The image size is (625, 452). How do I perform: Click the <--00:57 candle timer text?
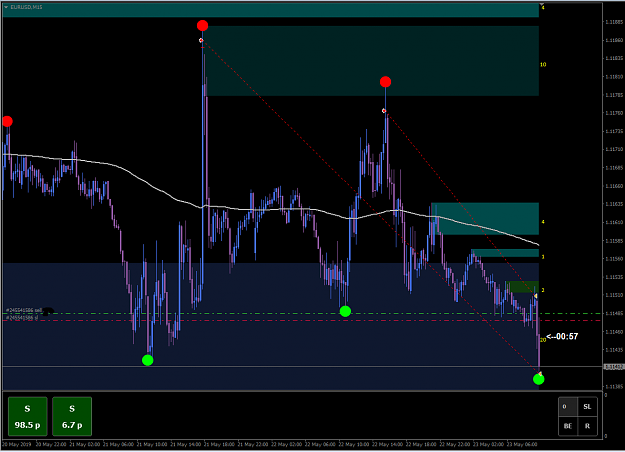[562, 336]
